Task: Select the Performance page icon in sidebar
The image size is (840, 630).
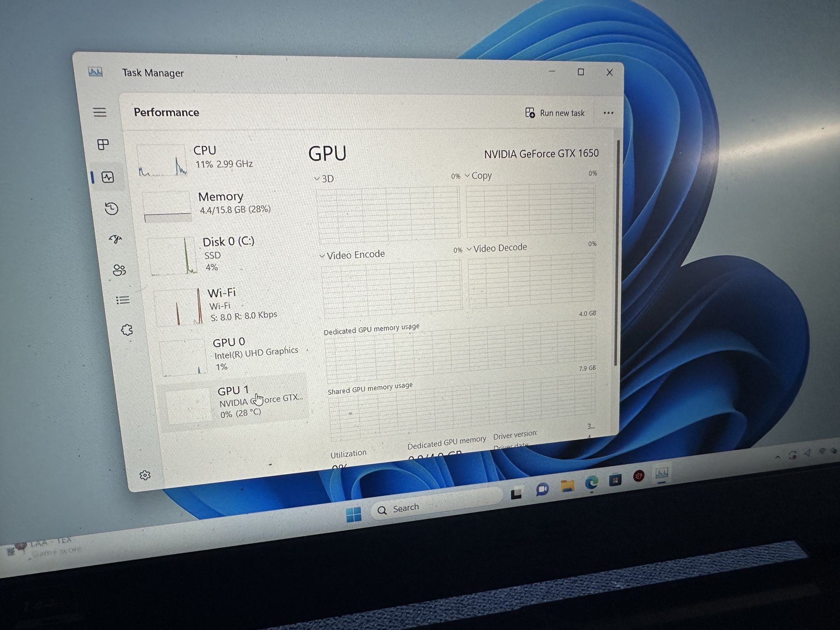Action: [108, 177]
